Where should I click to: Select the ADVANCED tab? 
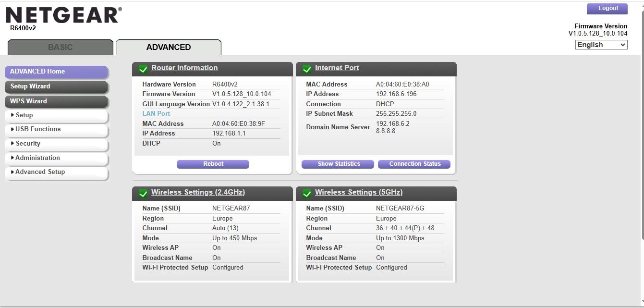(x=169, y=48)
